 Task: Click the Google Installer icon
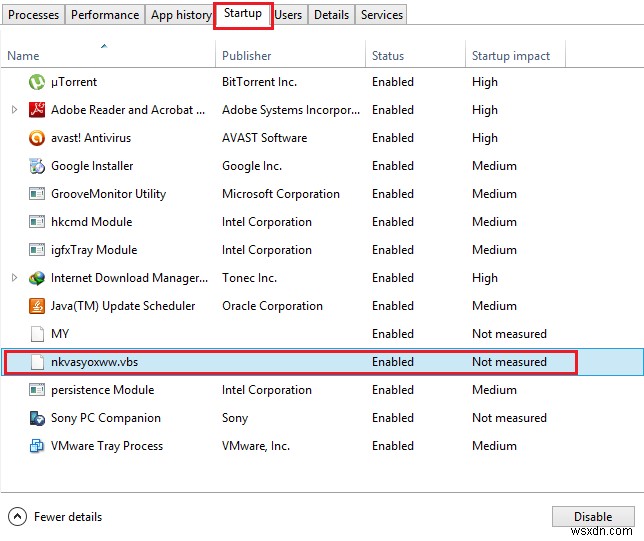[37, 166]
